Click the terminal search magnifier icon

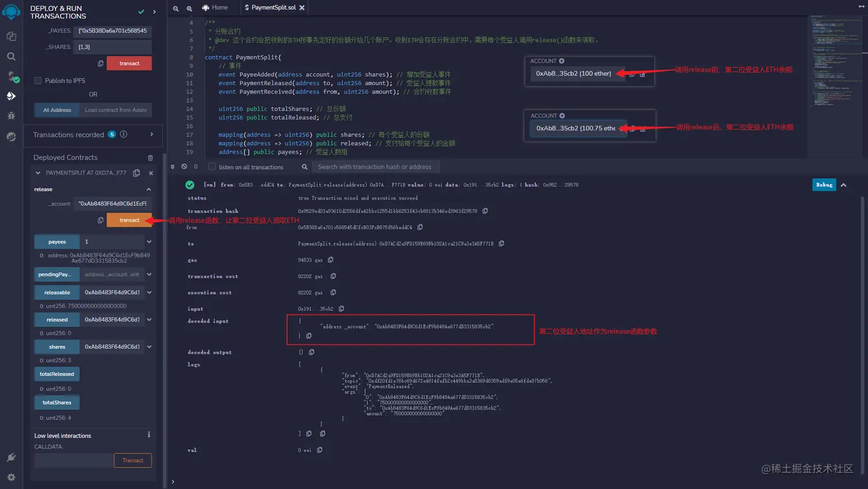coord(305,167)
